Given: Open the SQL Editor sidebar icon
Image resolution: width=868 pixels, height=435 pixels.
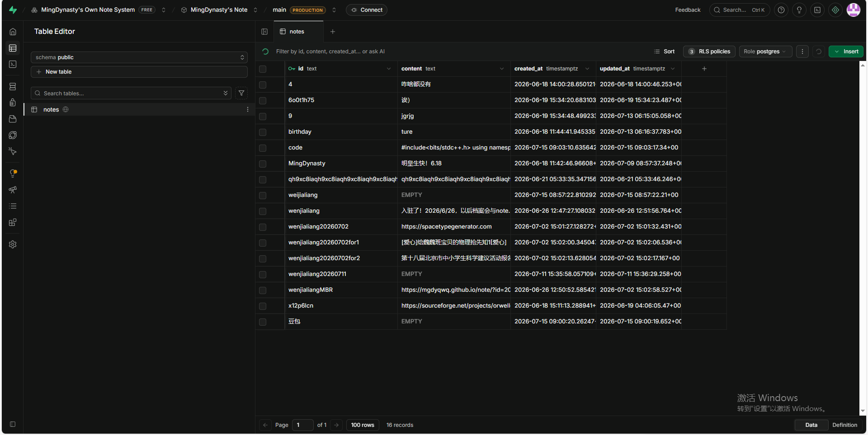Looking at the screenshot, I should click(x=13, y=65).
